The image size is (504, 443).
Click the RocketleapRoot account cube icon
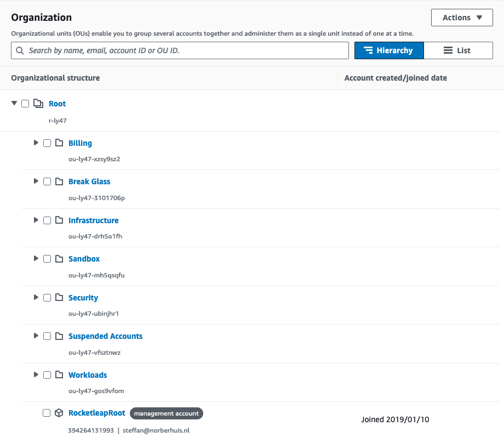pos(59,413)
